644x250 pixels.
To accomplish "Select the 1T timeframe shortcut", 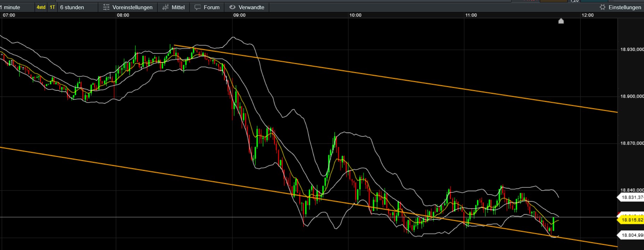I will [x=52, y=7].
